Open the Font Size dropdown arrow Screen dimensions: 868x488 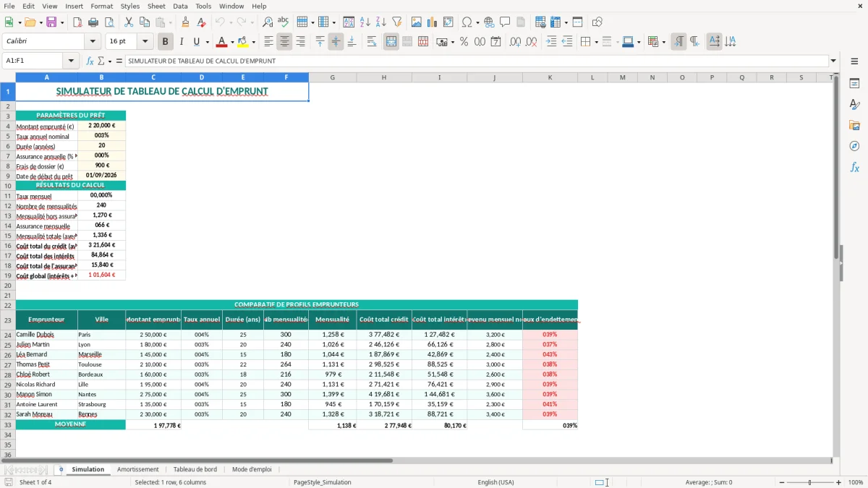click(145, 42)
